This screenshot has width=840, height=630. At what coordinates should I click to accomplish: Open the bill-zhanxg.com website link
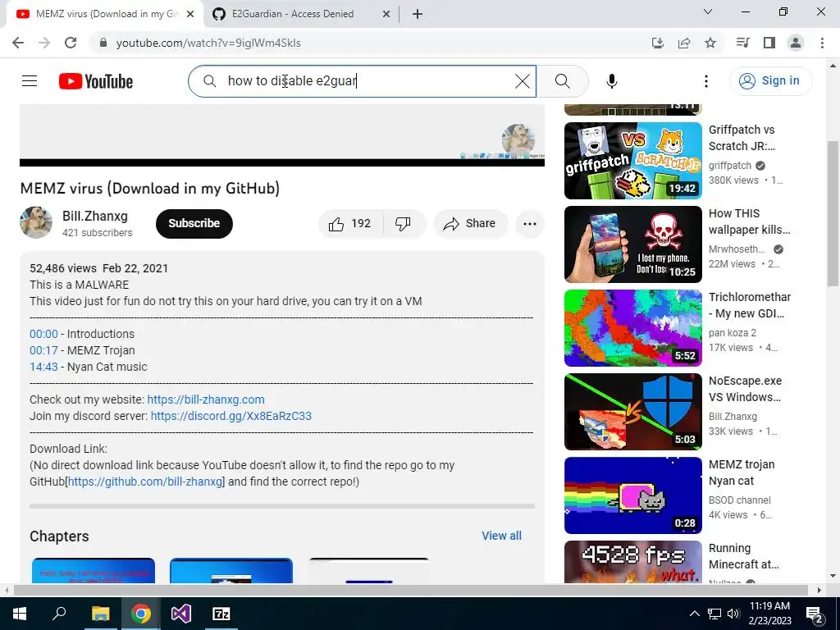[x=206, y=399]
